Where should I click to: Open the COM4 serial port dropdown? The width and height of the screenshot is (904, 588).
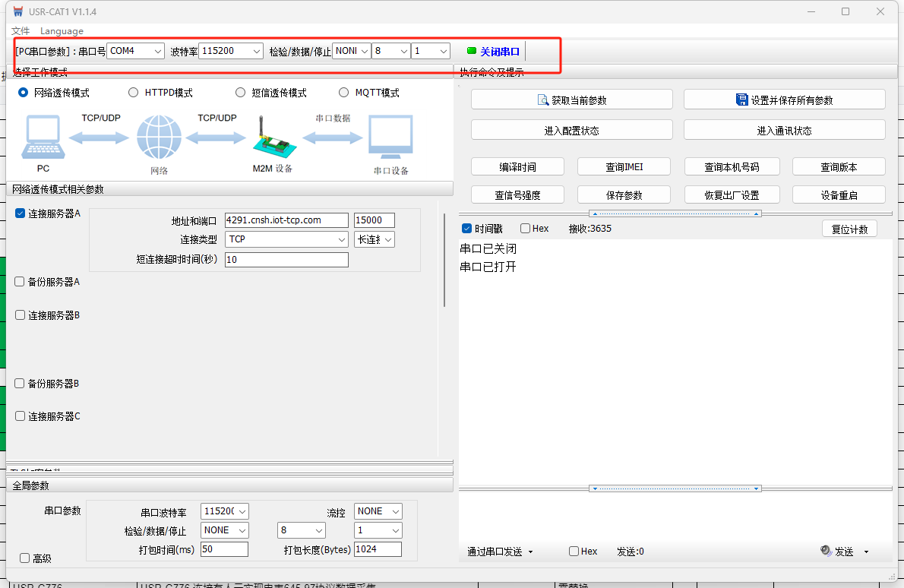click(135, 51)
